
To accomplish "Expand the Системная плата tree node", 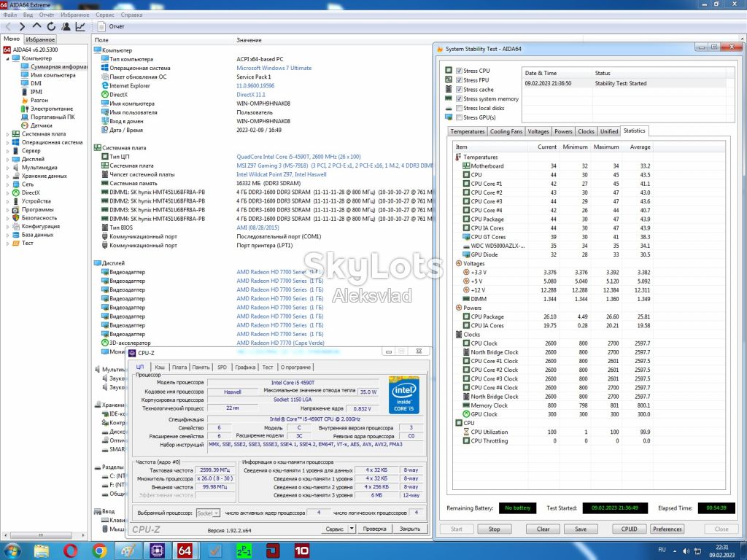I will (x=7, y=134).
